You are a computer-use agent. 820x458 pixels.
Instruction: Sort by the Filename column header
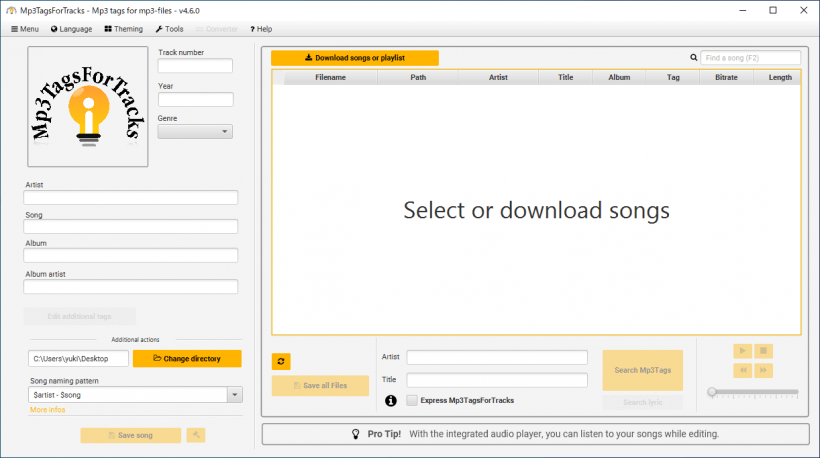click(x=331, y=77)
